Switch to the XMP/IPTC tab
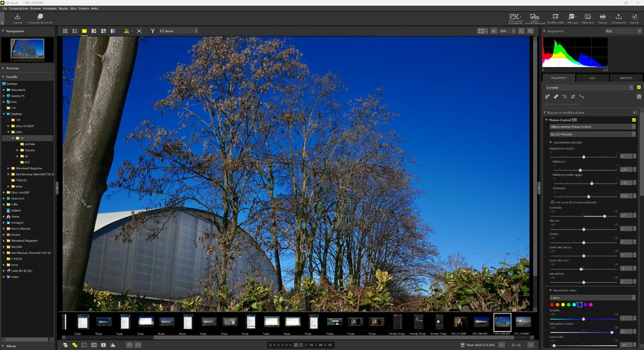The image size is (644, 350). point(626,78)
